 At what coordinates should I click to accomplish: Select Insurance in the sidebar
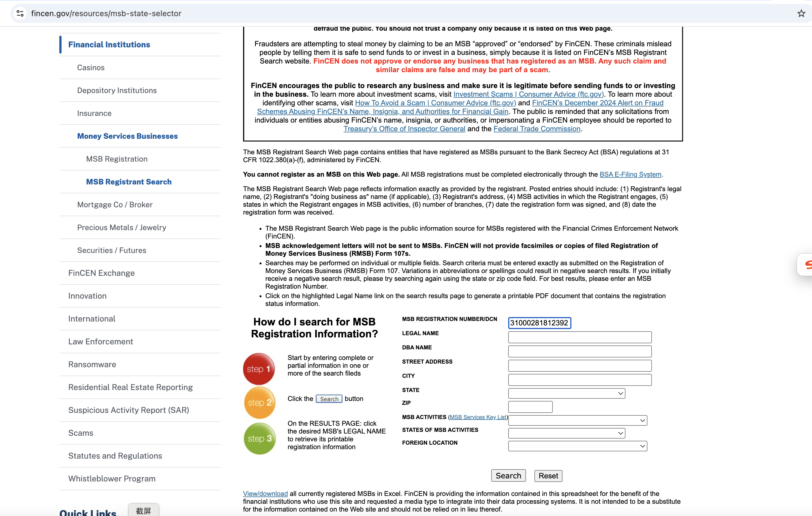[x=94, y=113]
